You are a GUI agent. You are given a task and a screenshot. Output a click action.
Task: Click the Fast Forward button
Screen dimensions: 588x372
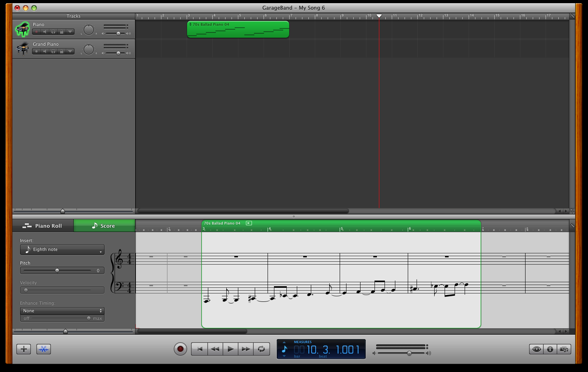246,349
